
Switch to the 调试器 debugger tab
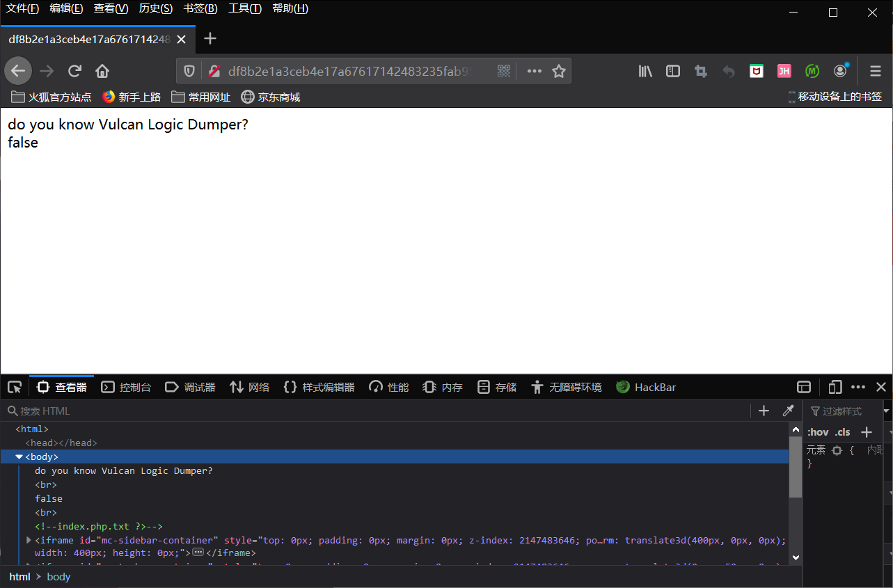(x=190, y=387)
